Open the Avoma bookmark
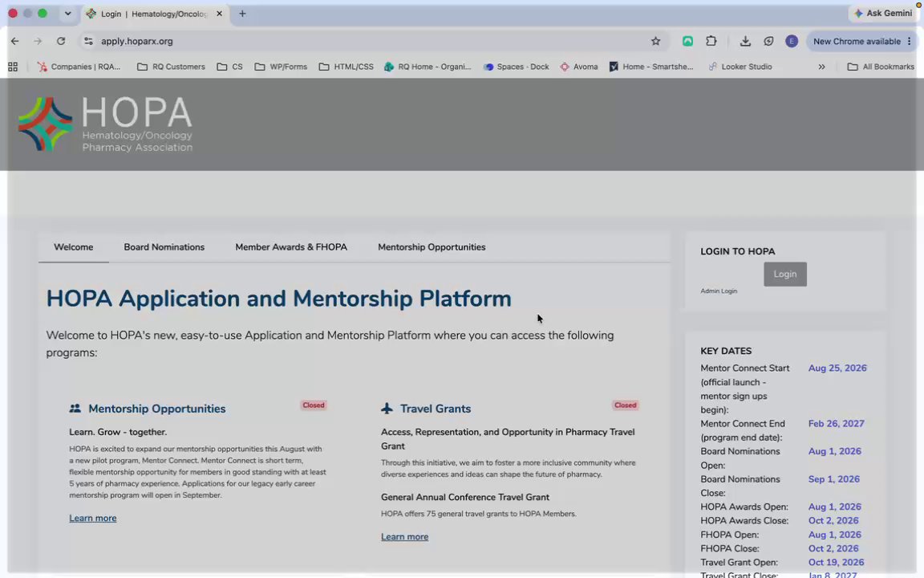Viewport: 924px width, 578px height. pyautogui.click(x=578, y=67)
